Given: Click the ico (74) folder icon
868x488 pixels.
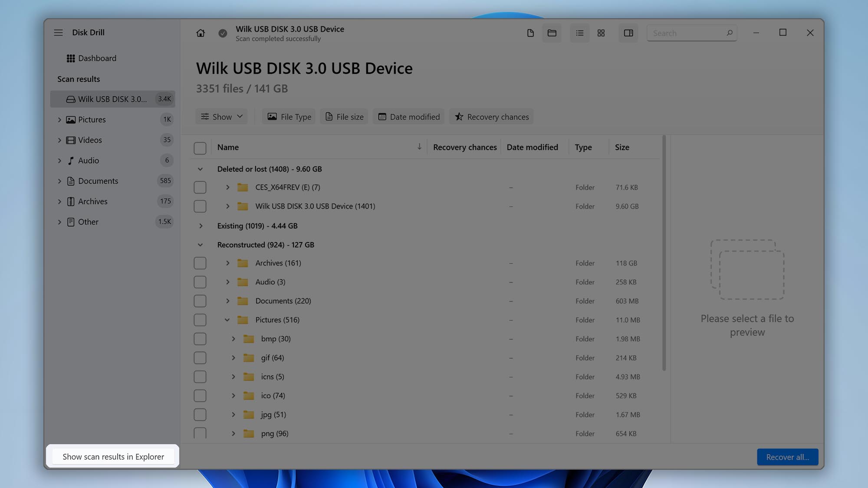Looking at the screenshot, I should coord(249,396).
